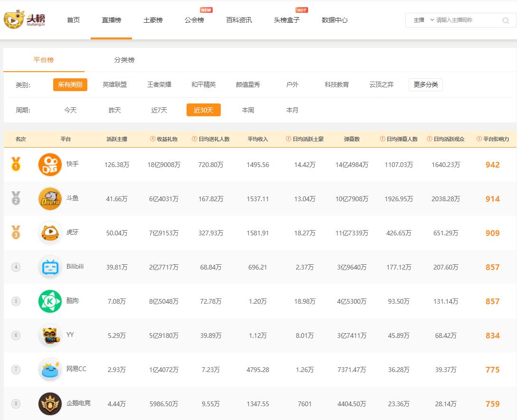
Task: Click the Kuaishou platform logo icon
Action: coord(50,165)
